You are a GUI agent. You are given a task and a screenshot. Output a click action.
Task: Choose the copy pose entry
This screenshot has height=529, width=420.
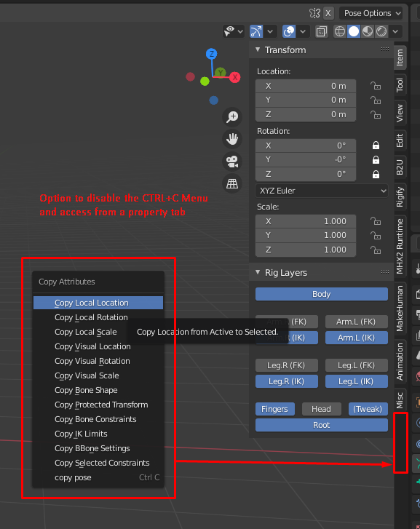(98, 477)
